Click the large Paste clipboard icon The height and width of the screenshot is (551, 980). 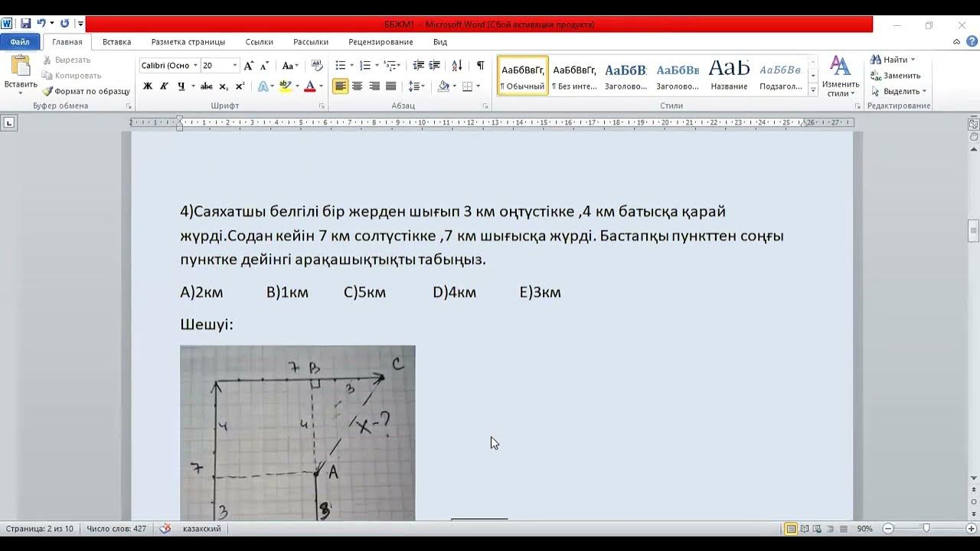20,66
